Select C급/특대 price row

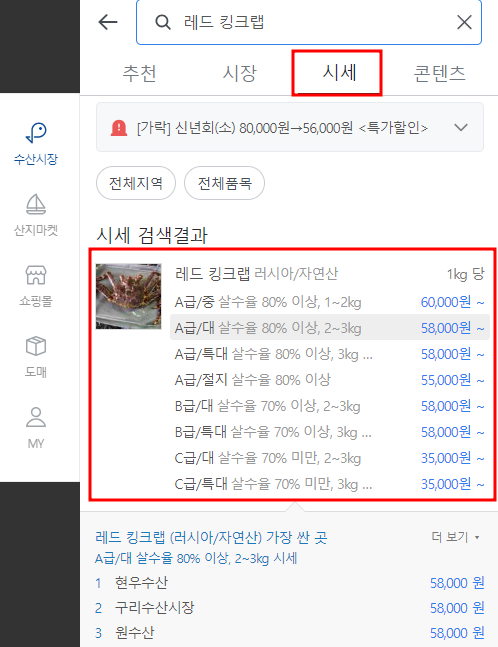(x=329, y=484)
